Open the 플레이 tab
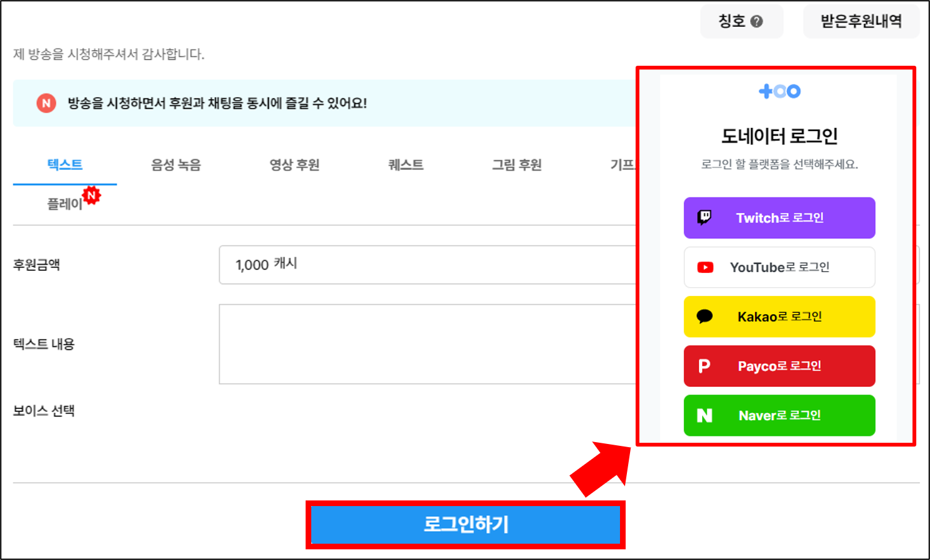The image size is (930, 560). pos(65,204)
